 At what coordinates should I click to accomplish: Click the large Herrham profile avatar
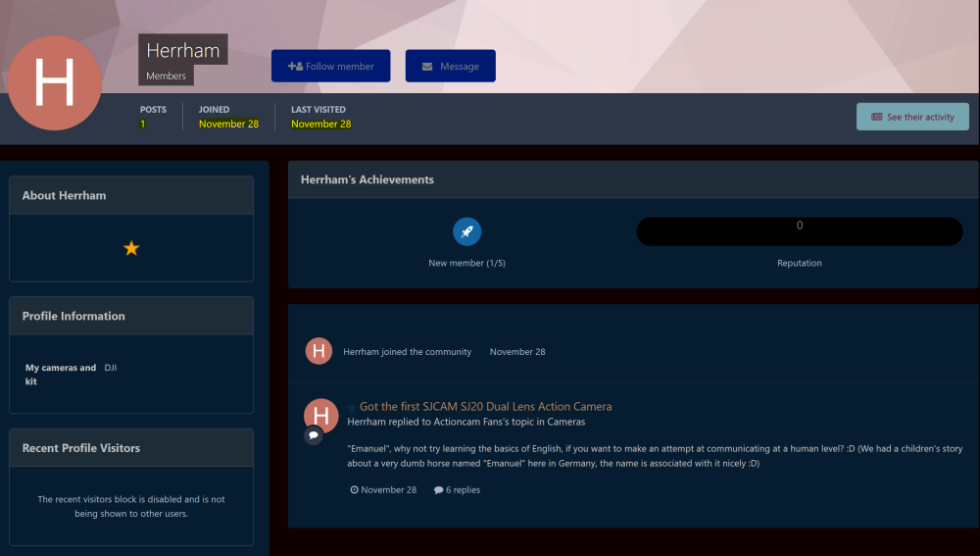(x=55, y=83)
